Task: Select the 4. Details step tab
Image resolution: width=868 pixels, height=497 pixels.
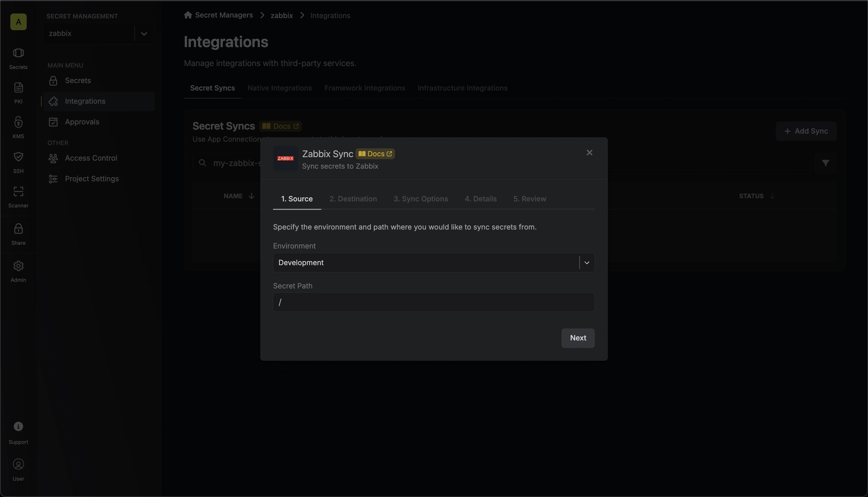Action: (x=480, y=199)
